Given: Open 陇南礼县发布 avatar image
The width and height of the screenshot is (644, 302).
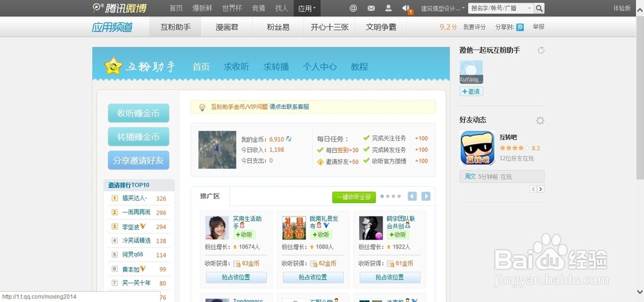Looking at the screenshot, I should (x=294, y=228).
